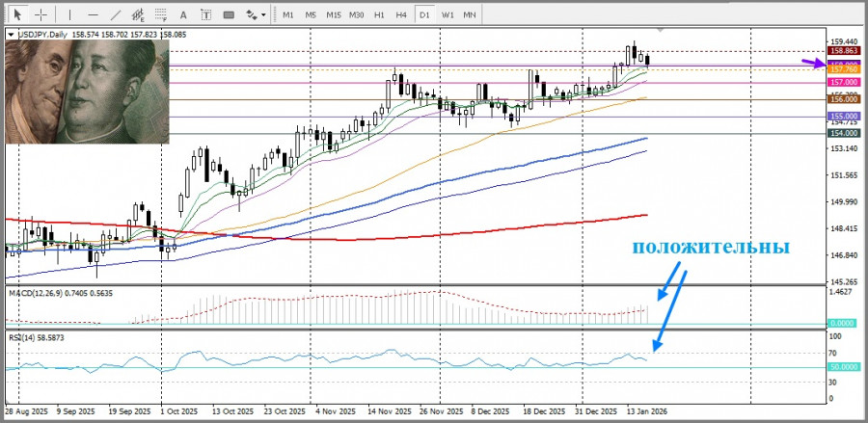868x423 pixels.
Task: Select the cursor arrow tool
Action: tap(16, 14)
